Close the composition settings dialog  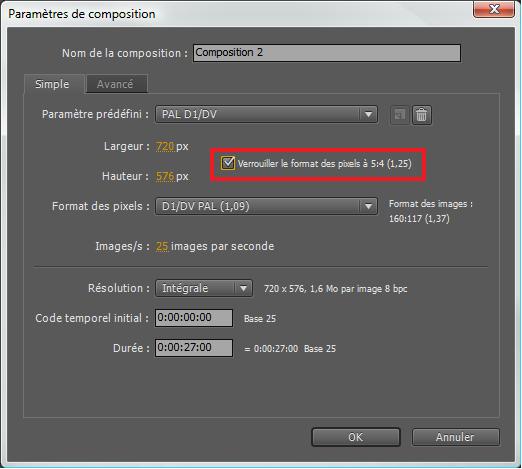[x=494, y=9]
